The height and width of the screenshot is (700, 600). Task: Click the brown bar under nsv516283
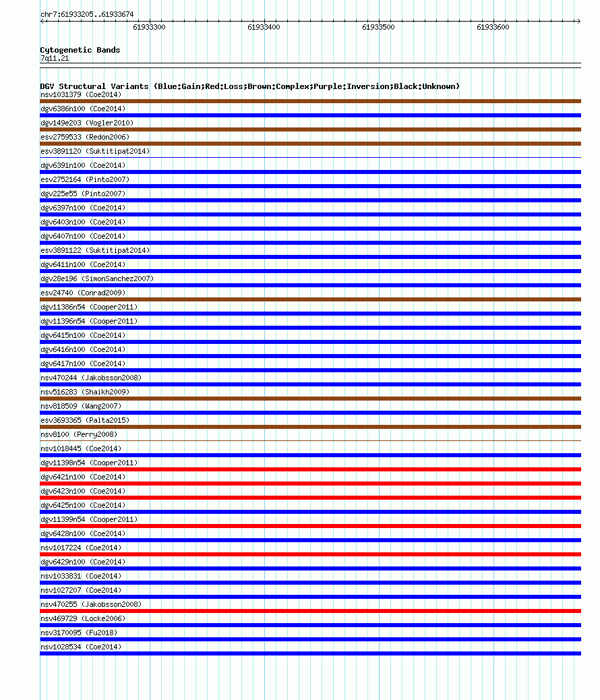(x=310, y=399)
